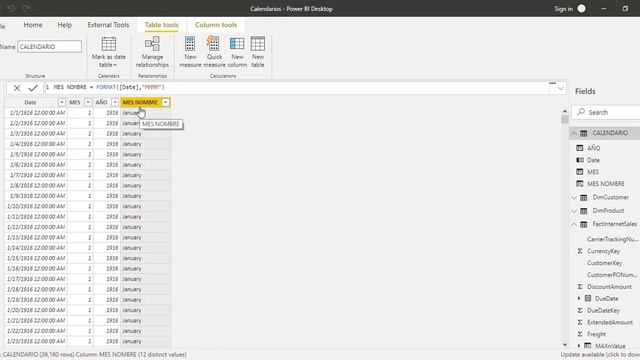
Task: Click the 1/23/1916 12:00:00 AM date cell
Action: (x=36, y=341)
